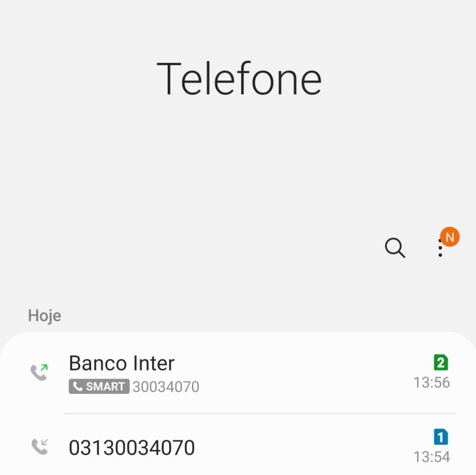Tap the 13:54 call timestamp
Image resolution: width=476 pixels, height=475 pixels.
click(x=432, y=457)
